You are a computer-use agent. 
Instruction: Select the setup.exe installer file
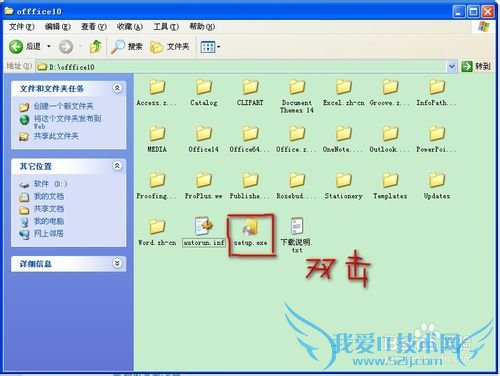[250, 233]
